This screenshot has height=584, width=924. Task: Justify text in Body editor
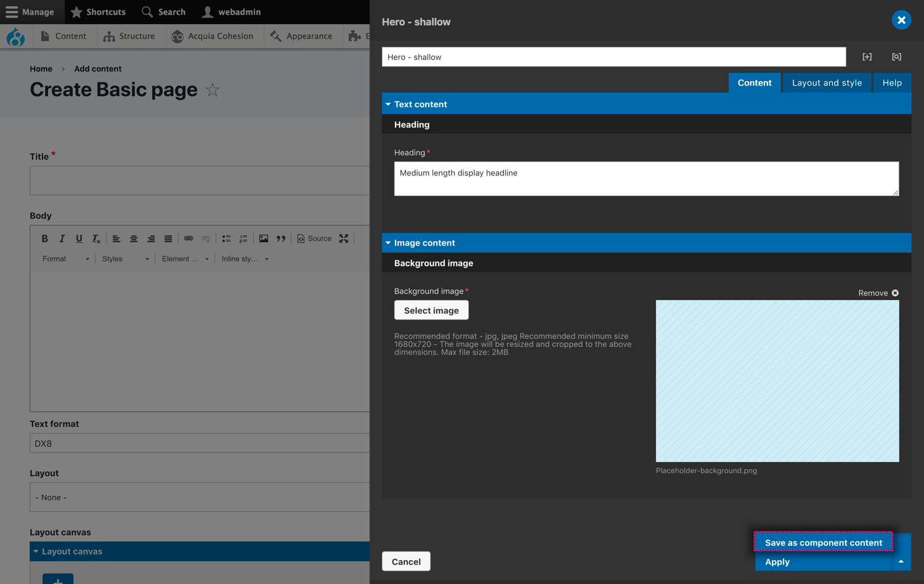point(168,238)
